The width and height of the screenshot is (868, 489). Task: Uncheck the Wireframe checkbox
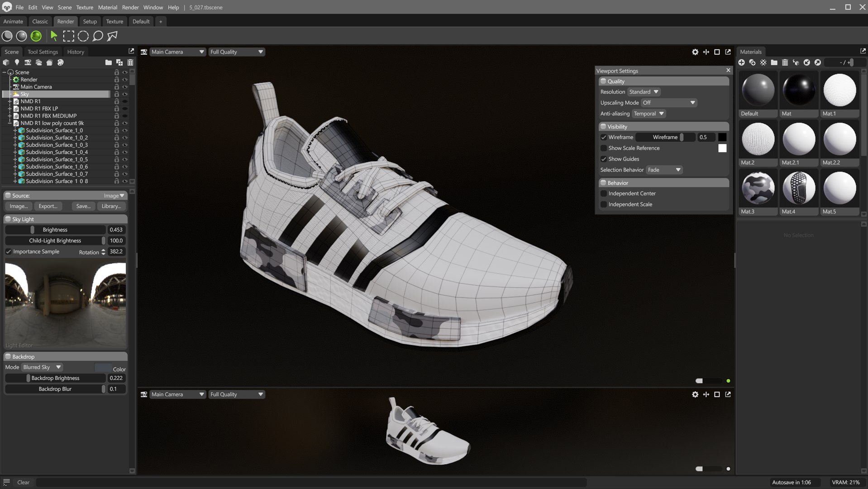(x=603, y=137)
